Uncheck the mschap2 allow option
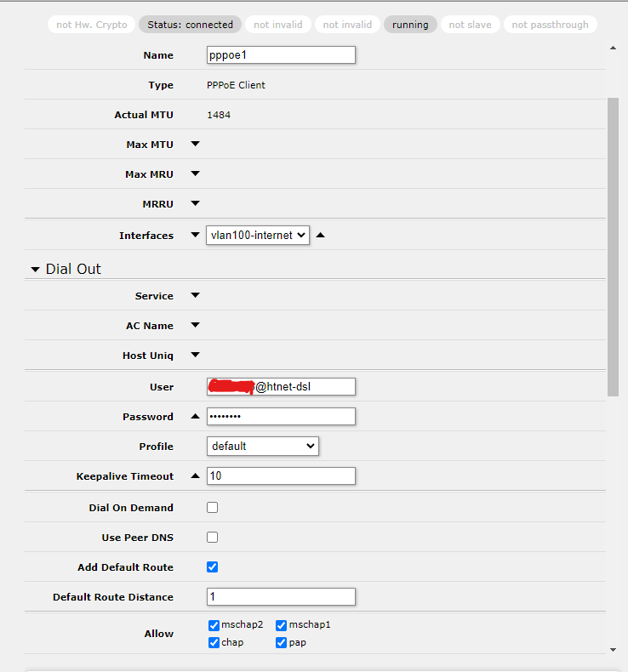Image resolution: width=628 pixels, height=672 pixels. pyautogui.click(x=214, y=625)
